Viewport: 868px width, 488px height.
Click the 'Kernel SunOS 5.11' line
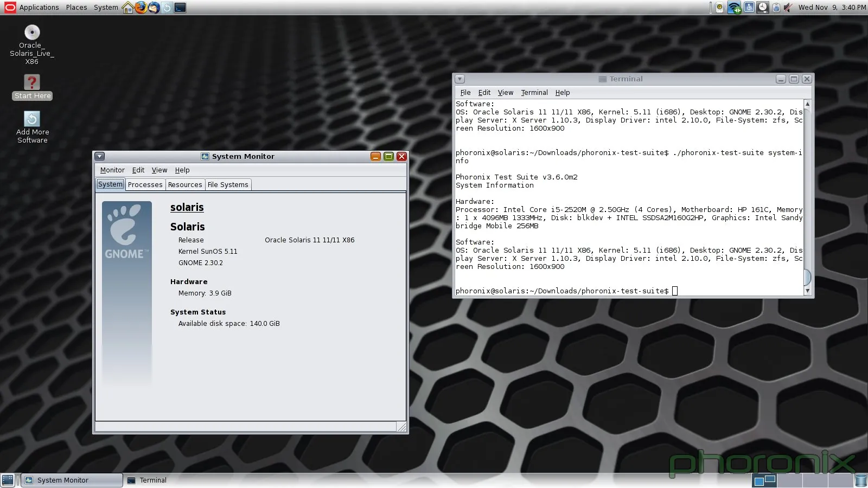(208, 251)
